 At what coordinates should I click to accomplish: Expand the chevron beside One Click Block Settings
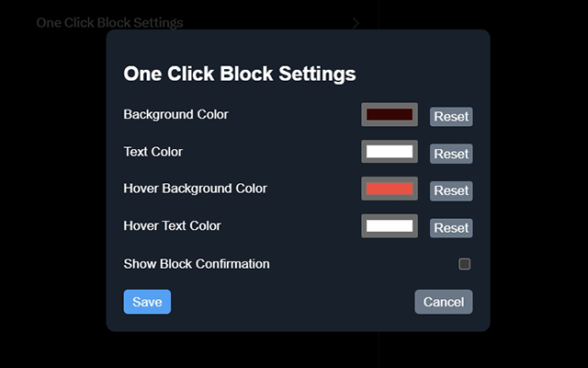click(x=356, y=23)
